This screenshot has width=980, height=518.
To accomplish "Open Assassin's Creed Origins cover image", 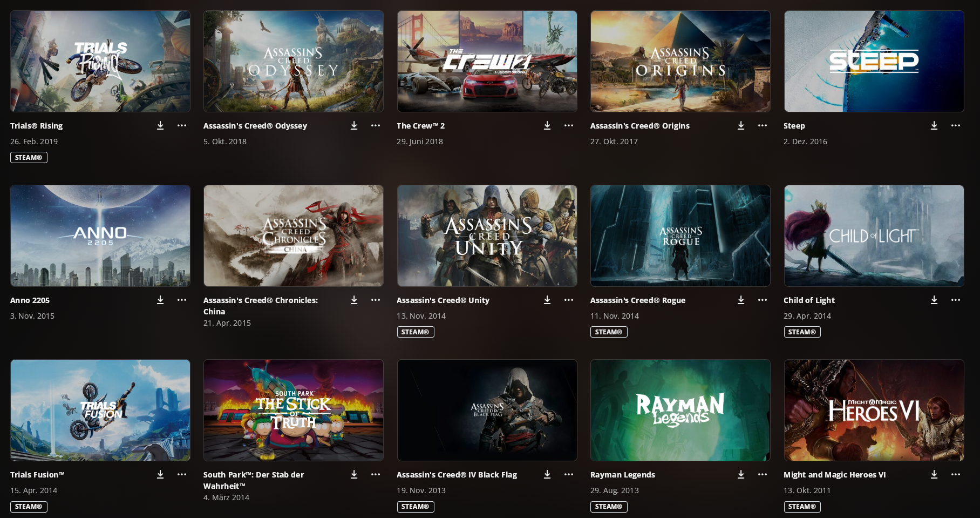I will pyautogui.click(x=680, y=61).
